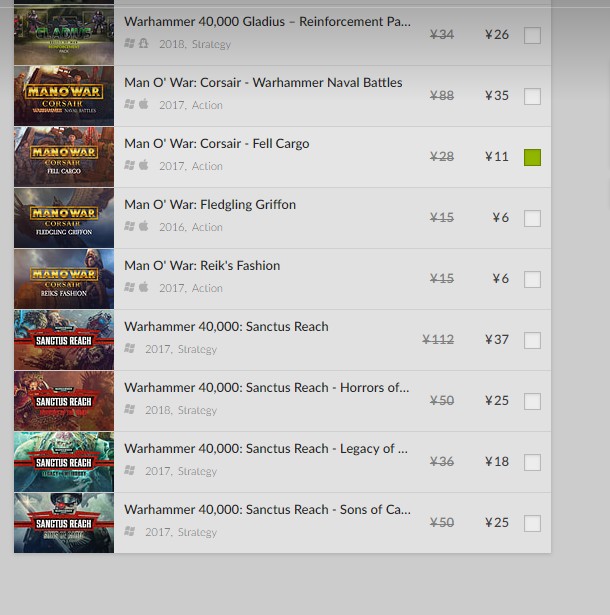Screen dimensions: 610x615
Task: Open Man O' War Corsair Naval Battles thumbnail
Action: (64, 96)
